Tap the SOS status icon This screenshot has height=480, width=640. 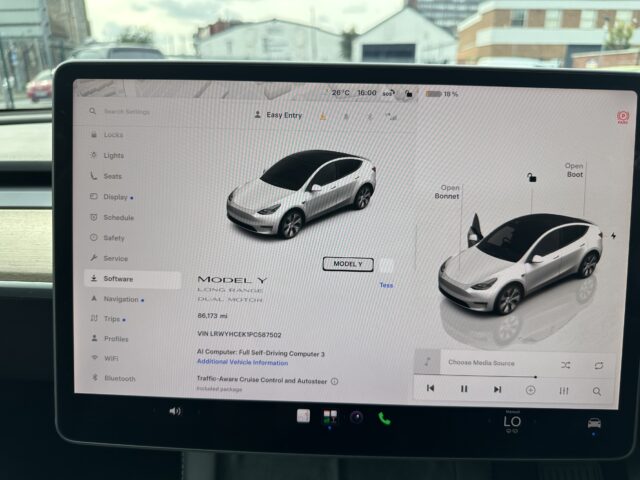(x=389, y=93)
